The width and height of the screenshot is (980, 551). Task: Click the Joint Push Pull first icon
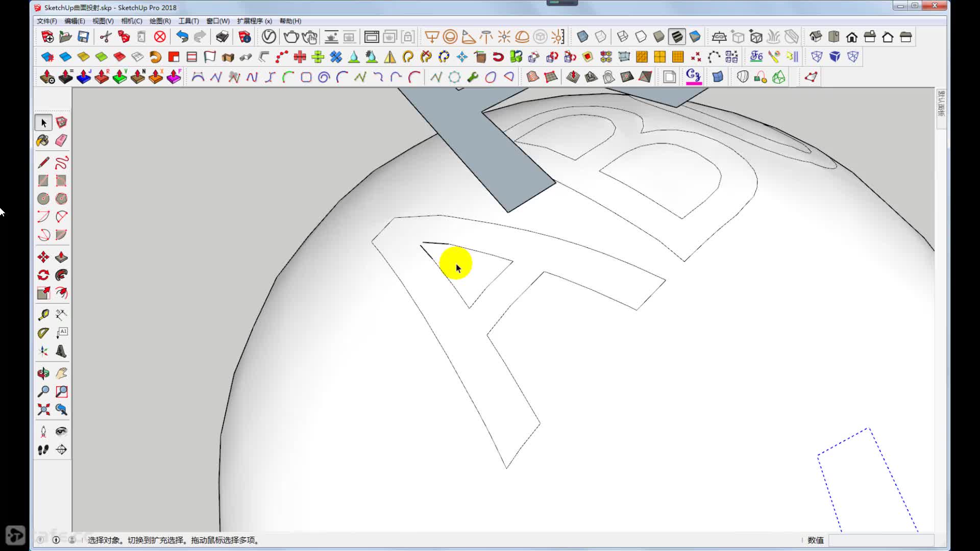47,77
